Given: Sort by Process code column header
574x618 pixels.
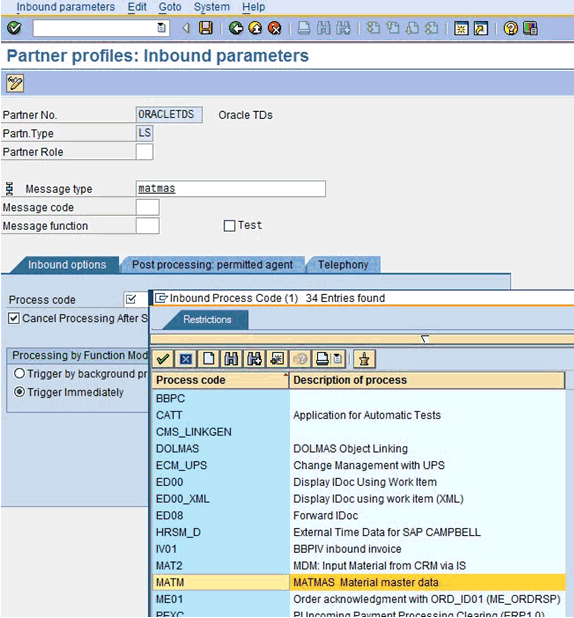Looking at the screenshot, I should [221, 380].
